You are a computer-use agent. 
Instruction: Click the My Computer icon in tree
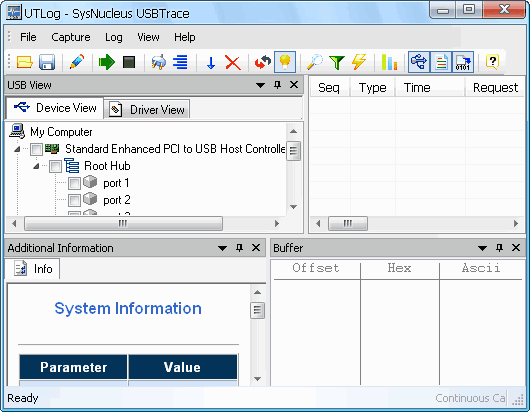[17, 131]
